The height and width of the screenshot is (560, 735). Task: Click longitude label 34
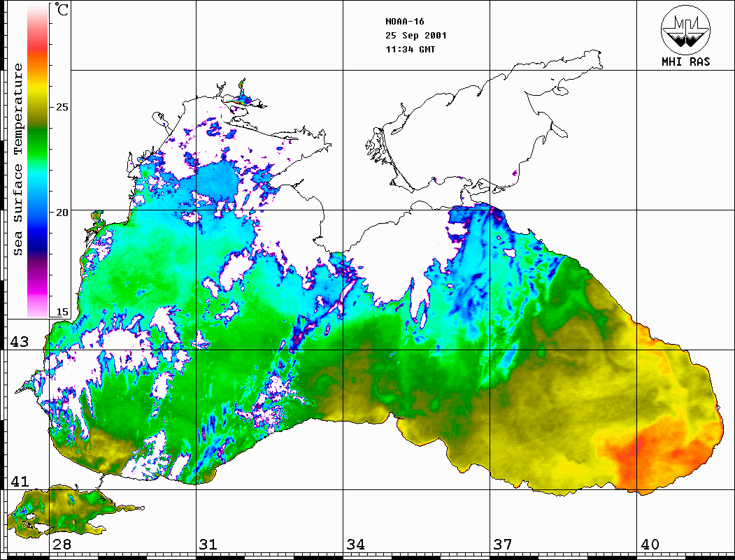(x=355, y=545)
